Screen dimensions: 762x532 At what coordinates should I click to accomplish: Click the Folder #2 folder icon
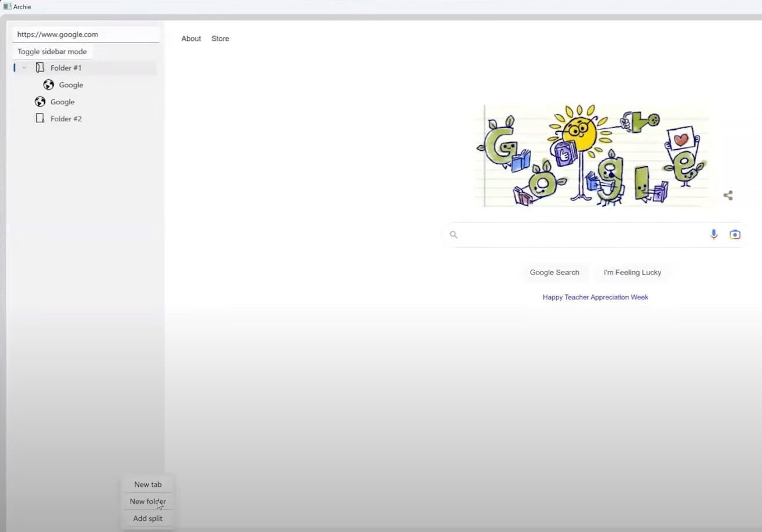pos(40,118)
